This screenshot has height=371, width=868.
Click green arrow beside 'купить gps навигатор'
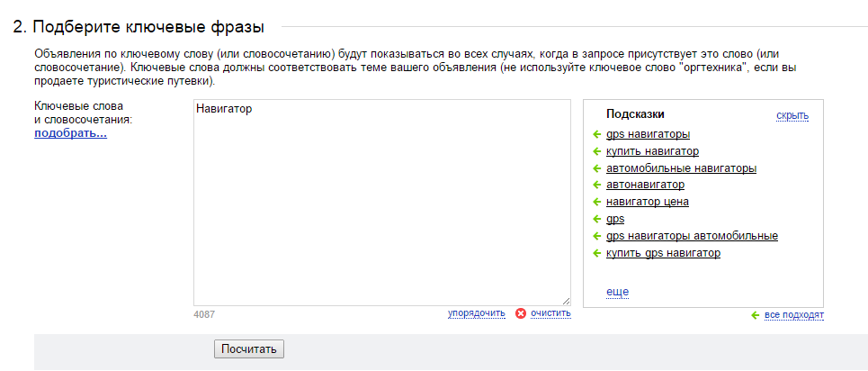pyautogui.click(x=596, y=253)
